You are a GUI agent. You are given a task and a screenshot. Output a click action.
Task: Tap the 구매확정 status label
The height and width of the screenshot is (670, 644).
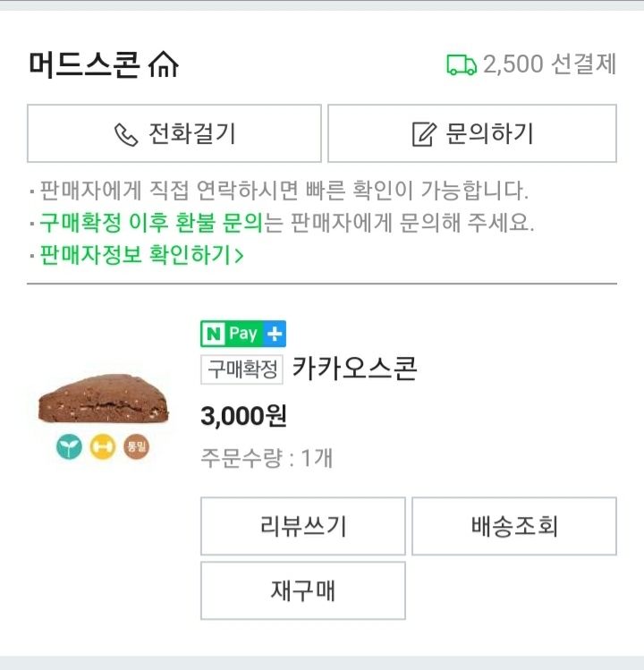242,369
